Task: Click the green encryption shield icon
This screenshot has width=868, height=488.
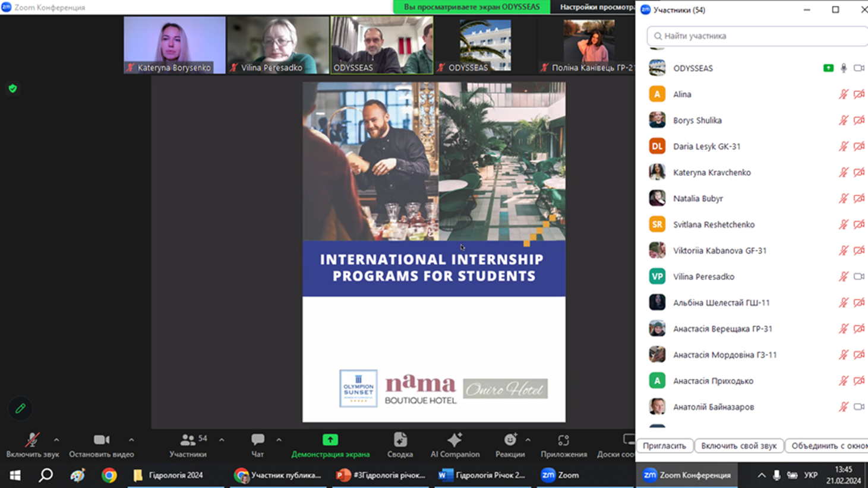Action: tap(12, 88)
